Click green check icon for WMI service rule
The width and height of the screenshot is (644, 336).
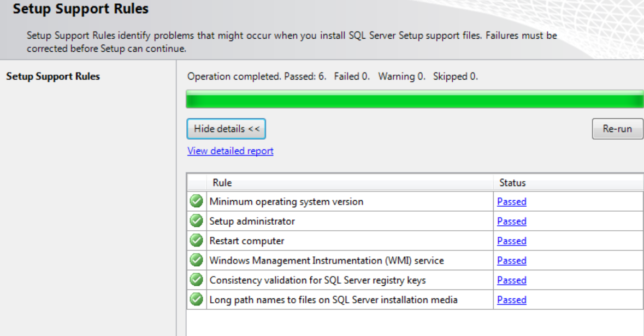(196, 260)
